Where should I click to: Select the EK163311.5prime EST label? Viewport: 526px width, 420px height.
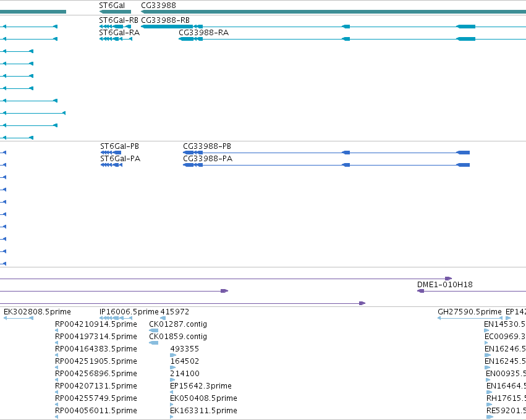point(203,411)
